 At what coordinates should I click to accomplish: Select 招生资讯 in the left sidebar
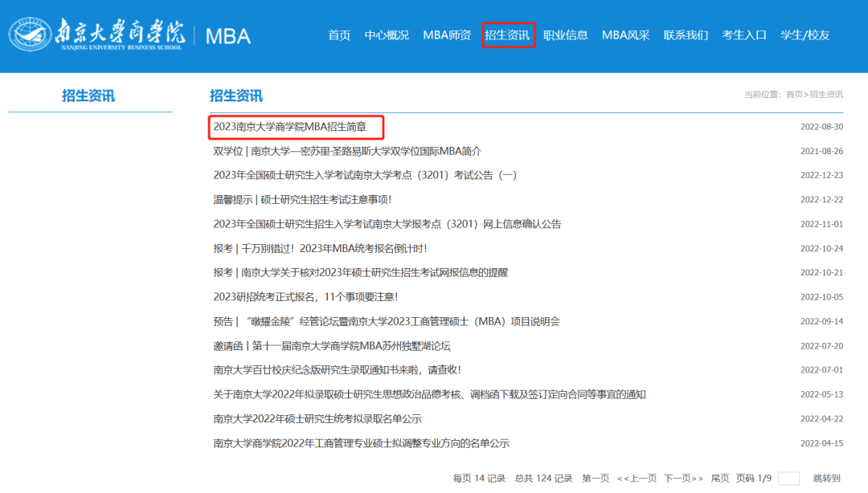(x=88, y=96)
